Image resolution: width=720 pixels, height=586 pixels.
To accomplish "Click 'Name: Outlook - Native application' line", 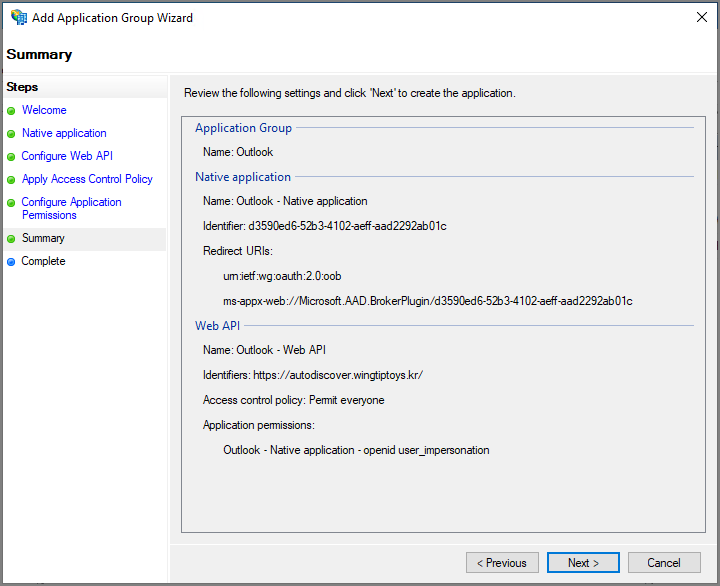I will pos(285,201).
